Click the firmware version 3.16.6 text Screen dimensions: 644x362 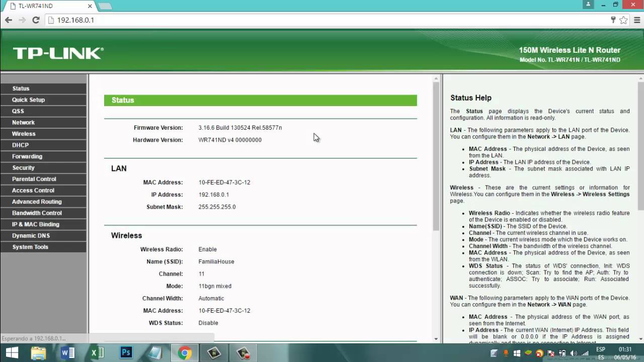(x=240, y=128)
